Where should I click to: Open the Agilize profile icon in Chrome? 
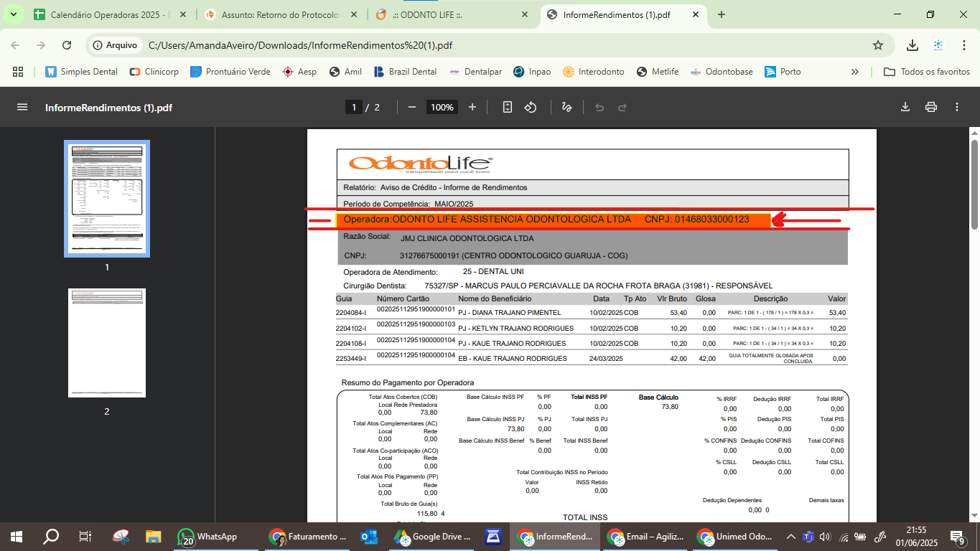point(938,45)
